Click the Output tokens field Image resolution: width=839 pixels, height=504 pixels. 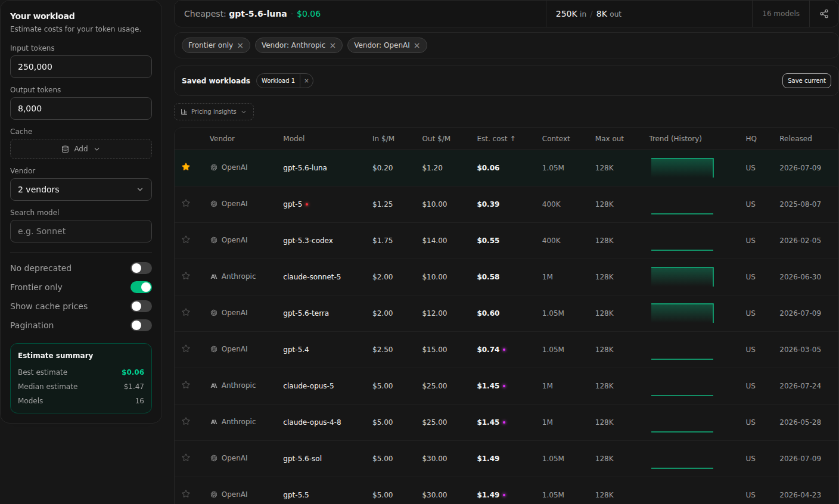click(x=81, y=108)
